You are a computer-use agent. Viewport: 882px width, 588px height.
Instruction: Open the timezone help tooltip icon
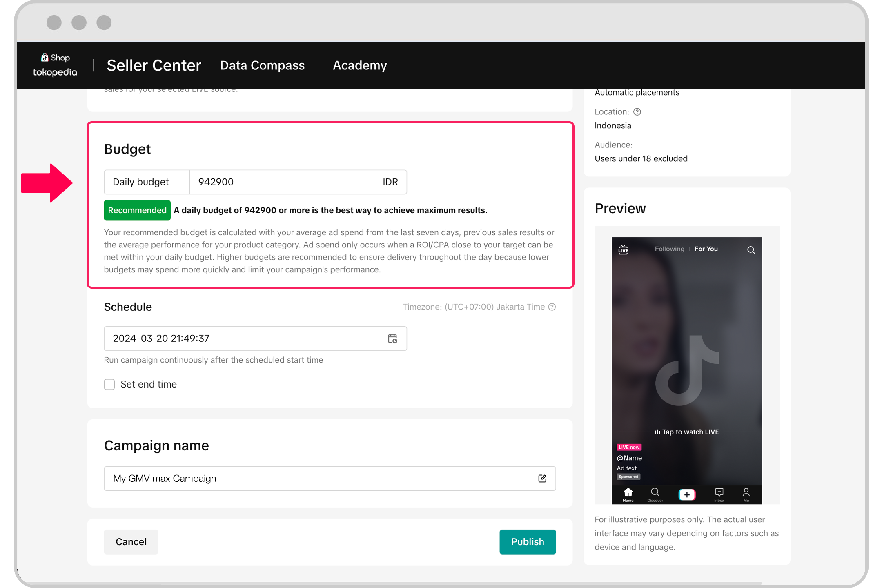[x=552, y=307]
